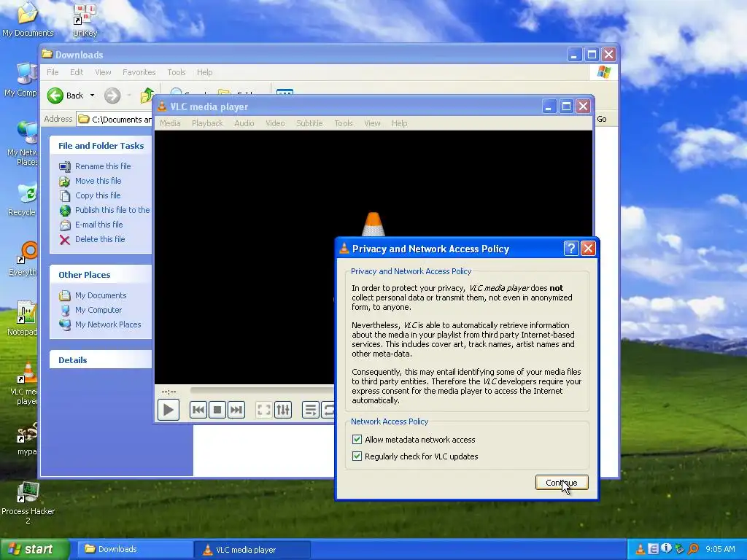Close the Privacy and Network Access Policy dialog
Viewport: 747px width, 560px height.
click(589, 248)
